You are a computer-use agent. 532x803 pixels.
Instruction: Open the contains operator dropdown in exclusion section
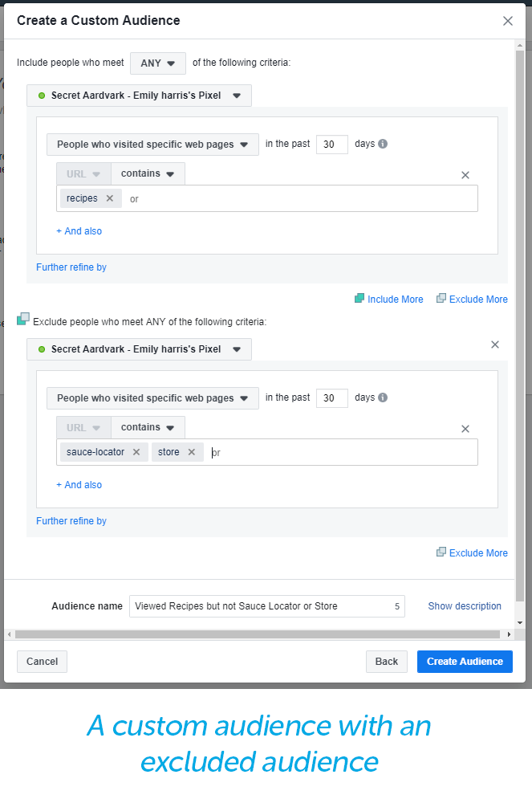[148, 426]
